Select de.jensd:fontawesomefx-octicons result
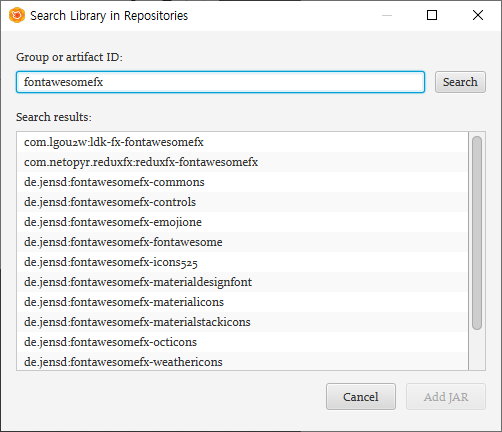The image size is (502, 432). (x=242, y=342)
